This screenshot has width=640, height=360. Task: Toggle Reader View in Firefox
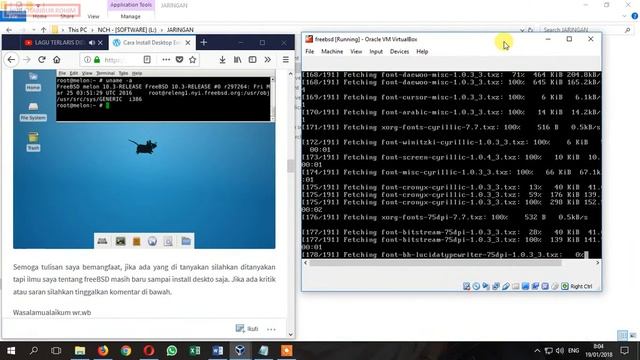(x=147, y=60)
